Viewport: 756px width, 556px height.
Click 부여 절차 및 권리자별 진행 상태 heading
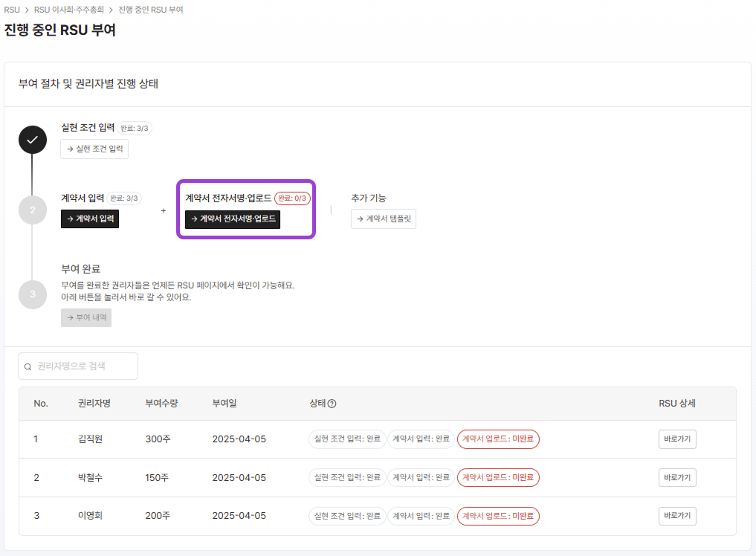coord(88,83)
